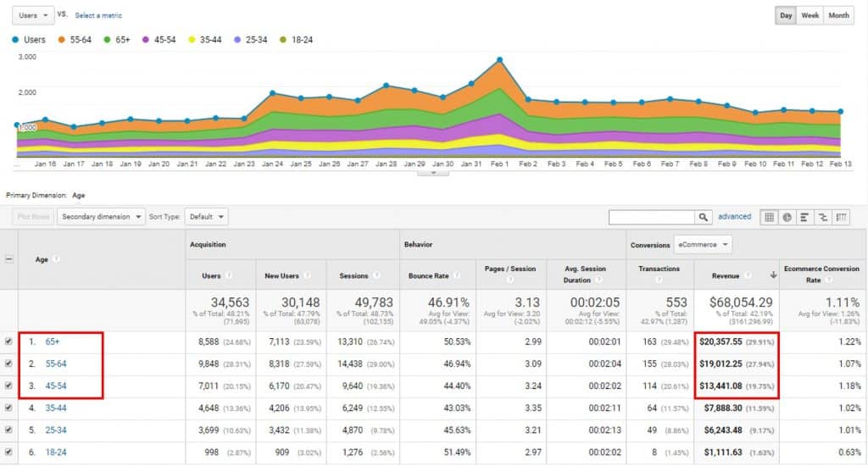This screenshot has height=466, width=868.
Task: Switch graph to Month view
Action: pos(838,15)
